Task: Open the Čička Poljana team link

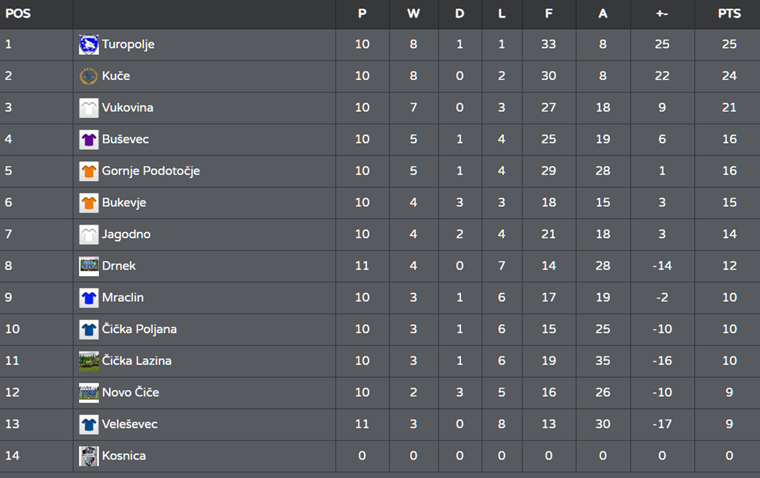Action: pos(140,329)
